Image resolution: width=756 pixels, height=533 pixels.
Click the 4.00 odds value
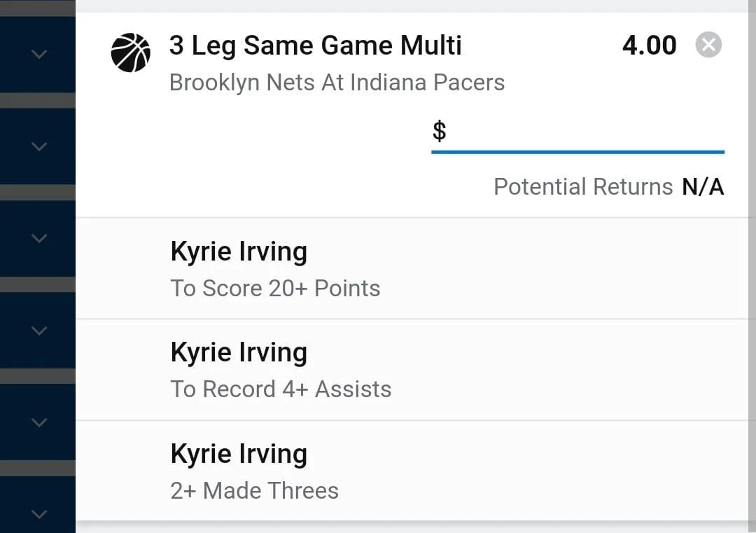click(649, 46)
